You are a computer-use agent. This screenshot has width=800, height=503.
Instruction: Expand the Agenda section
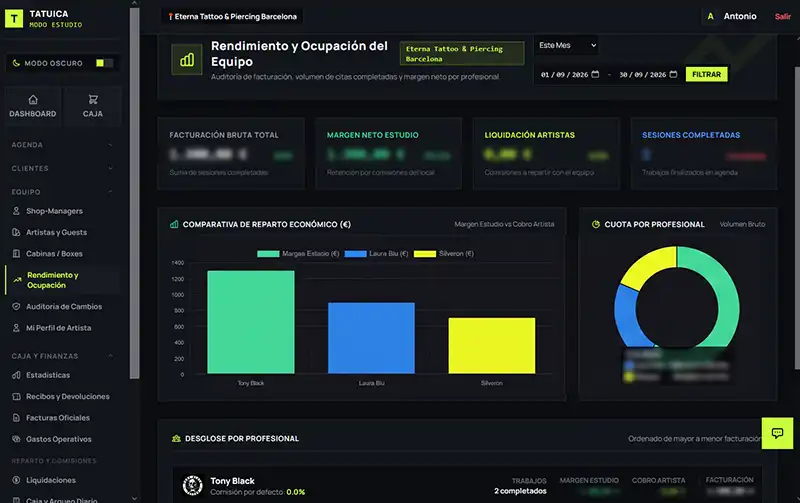(x=62, y=145)
